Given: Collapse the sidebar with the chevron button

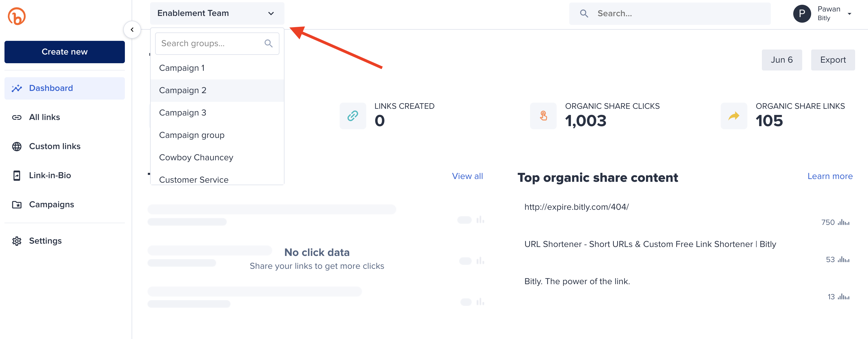Looking at the screenshot, I should 132,30.
